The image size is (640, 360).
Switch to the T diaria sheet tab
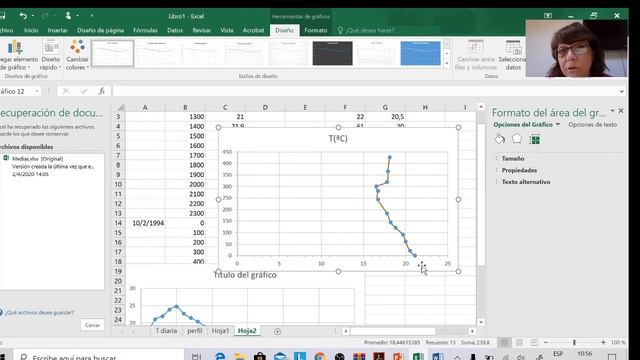[166, 331]
